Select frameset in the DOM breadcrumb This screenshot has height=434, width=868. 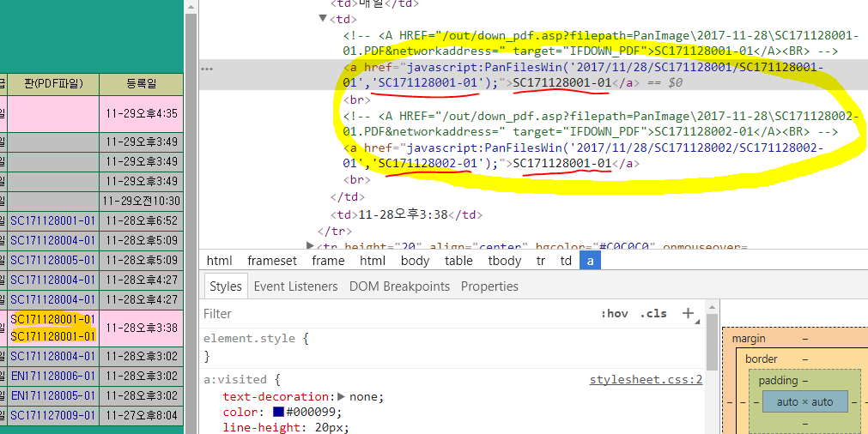272,261
